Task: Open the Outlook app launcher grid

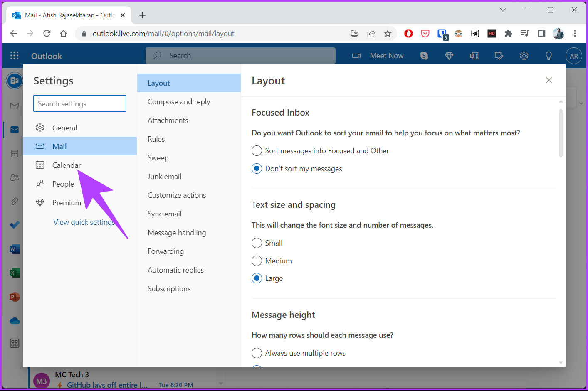Action: tap(14, 56)
